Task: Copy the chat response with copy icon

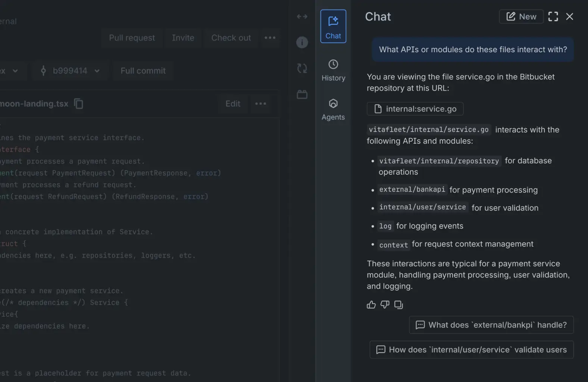Action: 398,305
